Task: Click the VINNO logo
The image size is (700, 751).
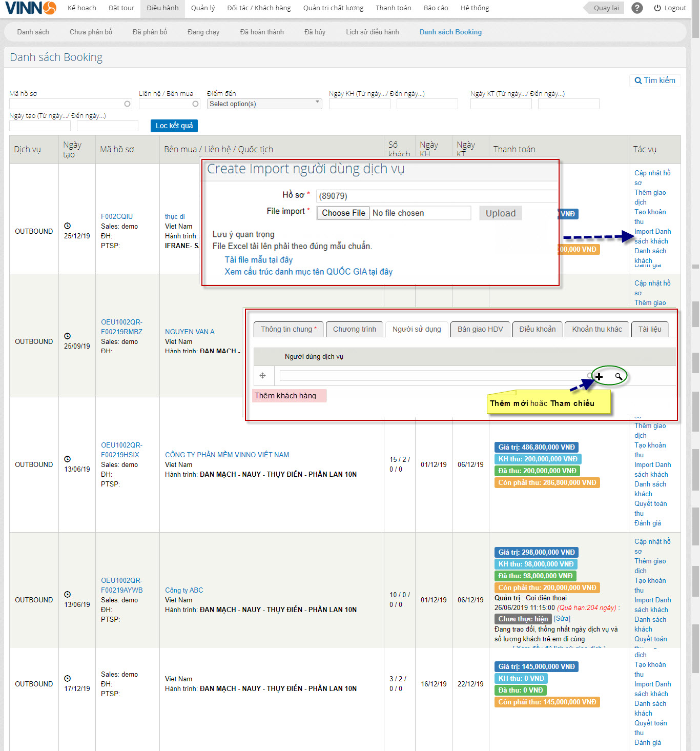Action: (31, 8)
